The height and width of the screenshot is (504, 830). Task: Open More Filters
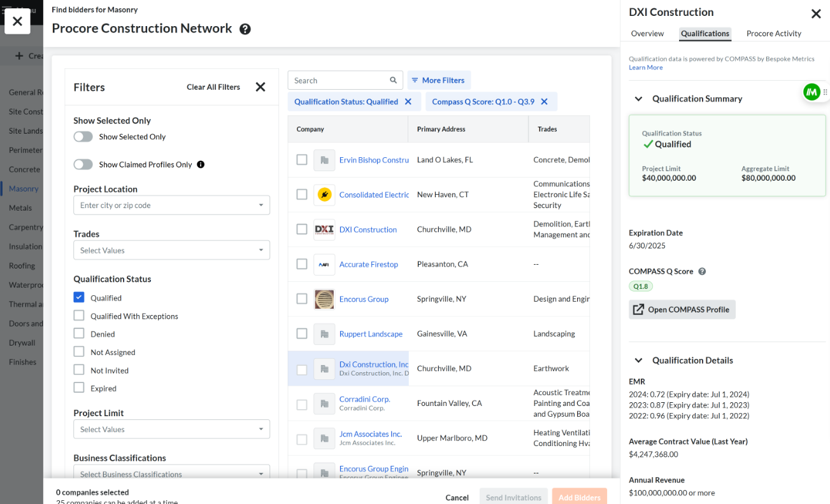(x=438, y=80)
